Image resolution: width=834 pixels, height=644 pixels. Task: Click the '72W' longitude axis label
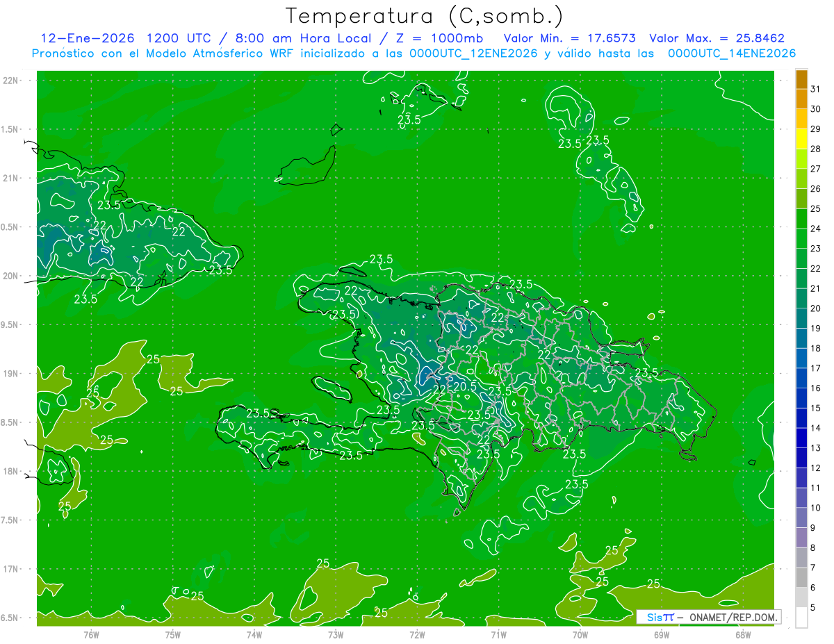[417, 634]
